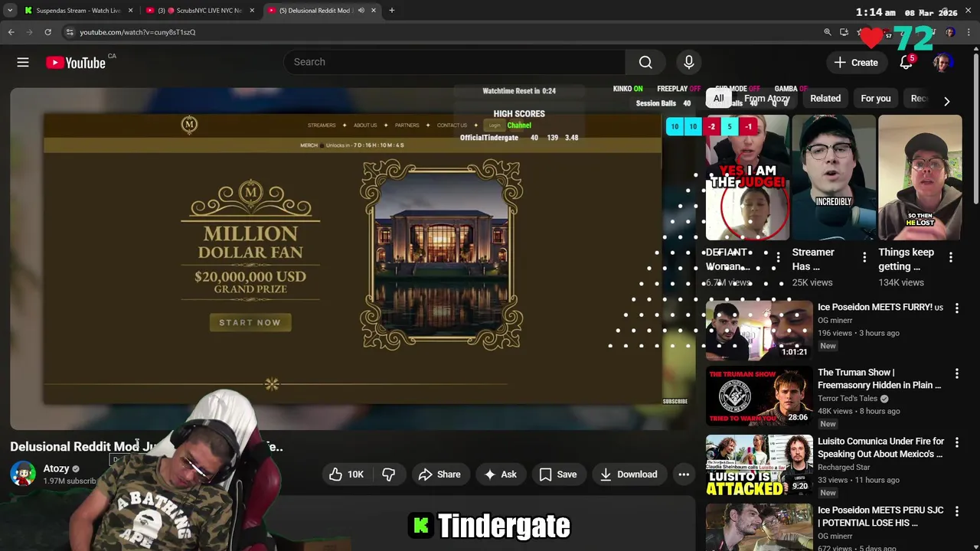Click the Download button
Viewport: 980px width, 551px height.
pos(629,474)
